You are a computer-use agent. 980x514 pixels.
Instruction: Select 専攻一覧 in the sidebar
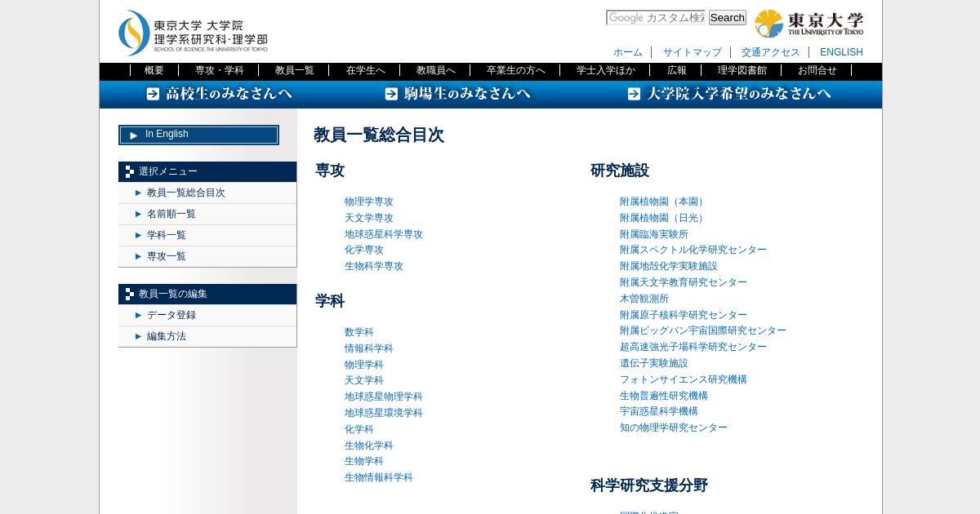(207, 257)
